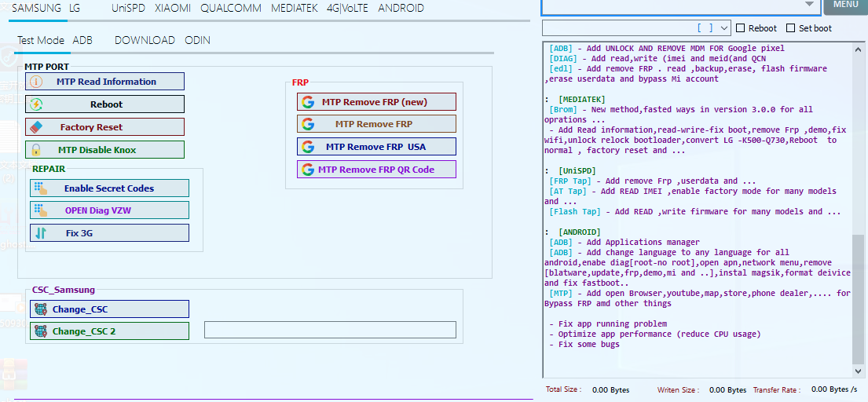Viewport: 868px width, 402px height.
Task: Switch to the XIAOMI tab
Action: point(172,9)
